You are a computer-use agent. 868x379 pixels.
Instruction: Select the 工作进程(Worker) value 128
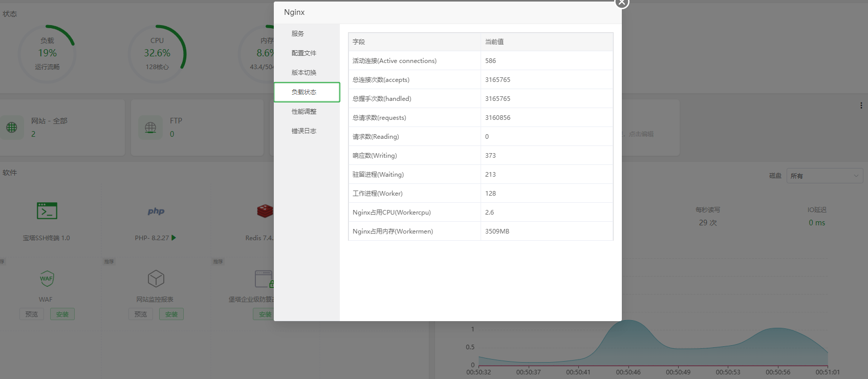[x=490, y=194]
